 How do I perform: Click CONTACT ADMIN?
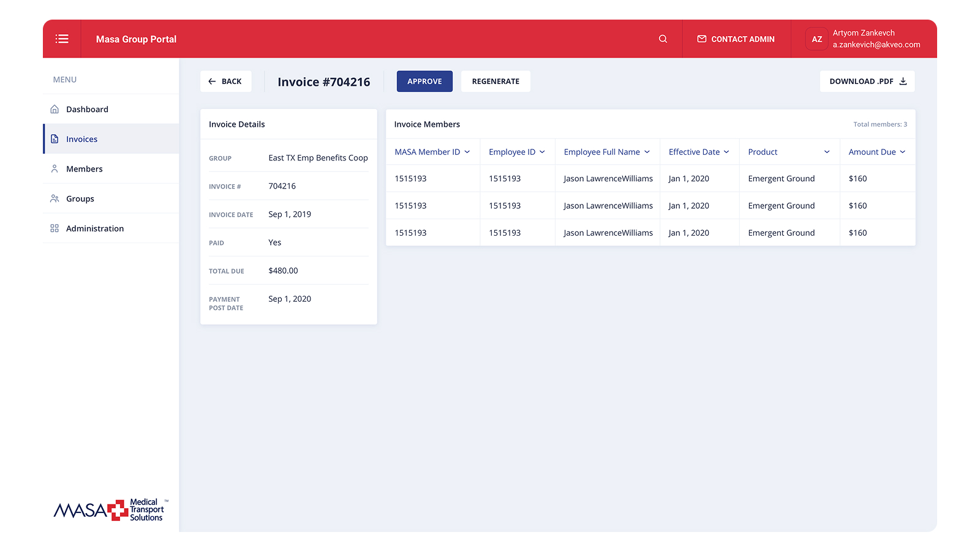coord(736,39)
